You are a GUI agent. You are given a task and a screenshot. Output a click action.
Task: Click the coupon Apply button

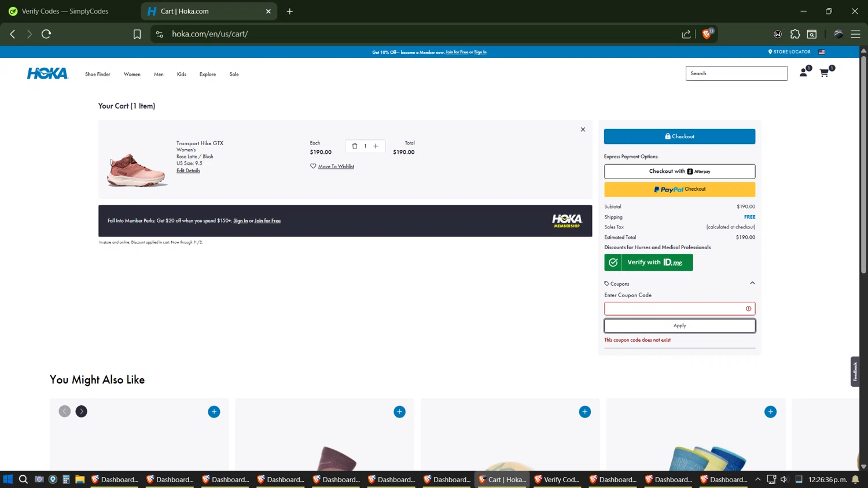tap(679, 326)
